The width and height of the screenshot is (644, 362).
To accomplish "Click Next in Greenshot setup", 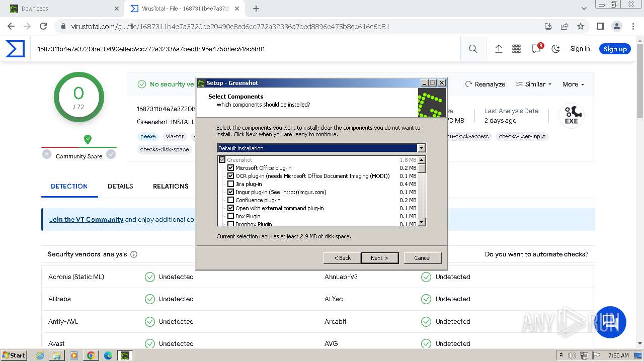I will coord(379,258).
